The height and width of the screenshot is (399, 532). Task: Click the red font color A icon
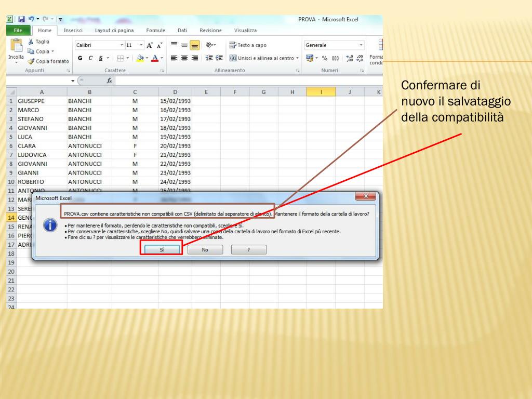tap(155, 58)
